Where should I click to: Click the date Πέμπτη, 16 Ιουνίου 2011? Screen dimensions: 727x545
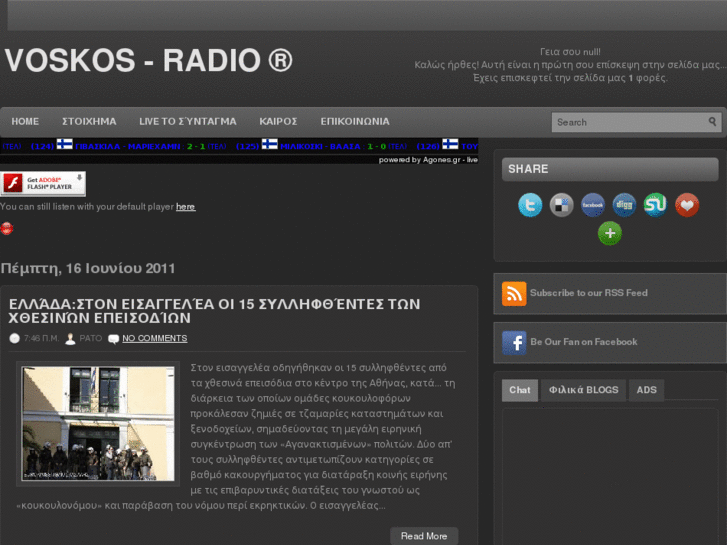pos(88,268)
